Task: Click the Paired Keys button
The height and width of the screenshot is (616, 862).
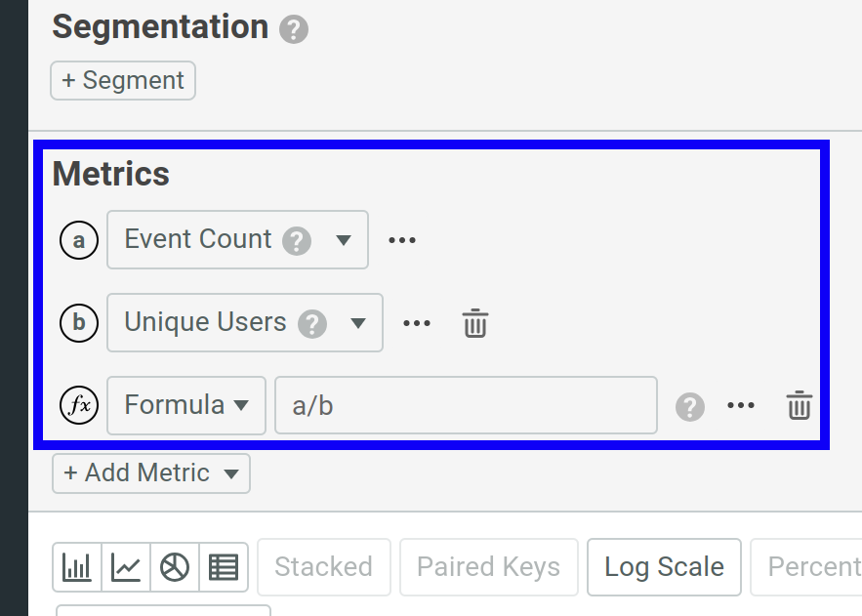Action: pos(488,566)
